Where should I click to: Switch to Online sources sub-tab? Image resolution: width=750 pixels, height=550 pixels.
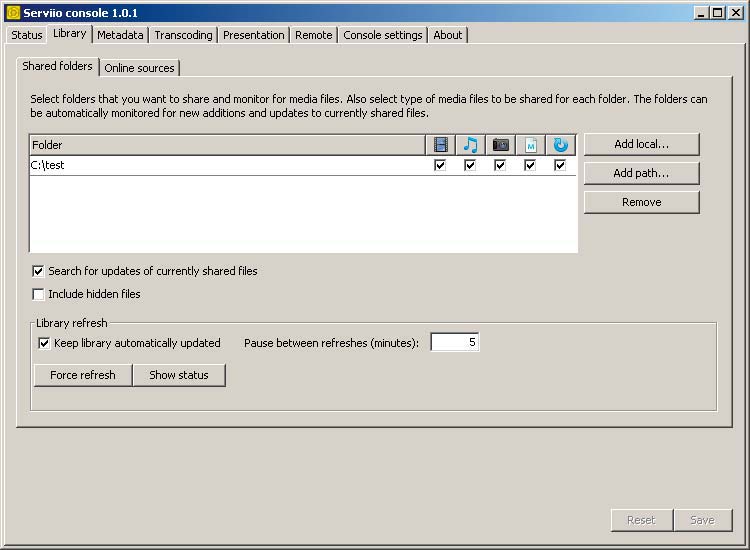coord(139,68)
